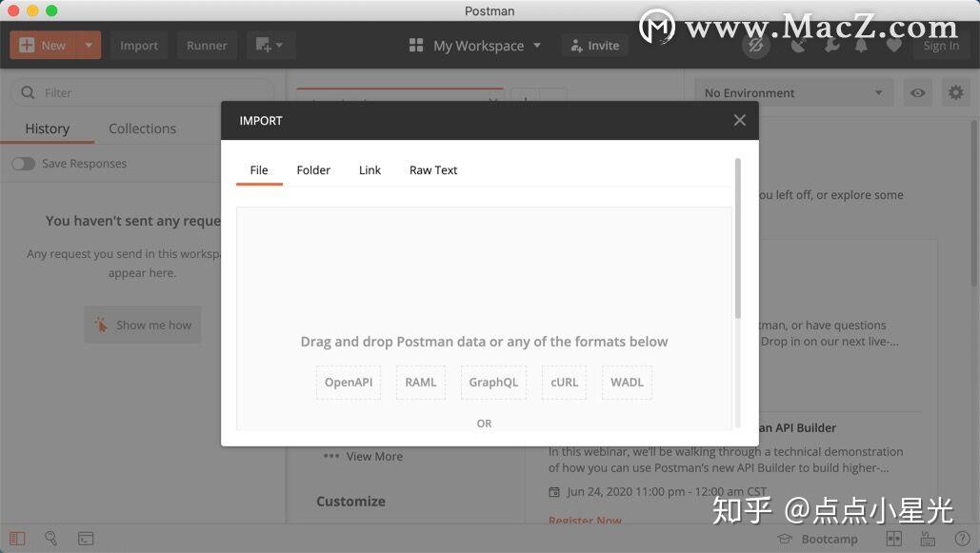Open the notifications bell icon
Screen dimensions: 980x553
(x=861, y=45)
